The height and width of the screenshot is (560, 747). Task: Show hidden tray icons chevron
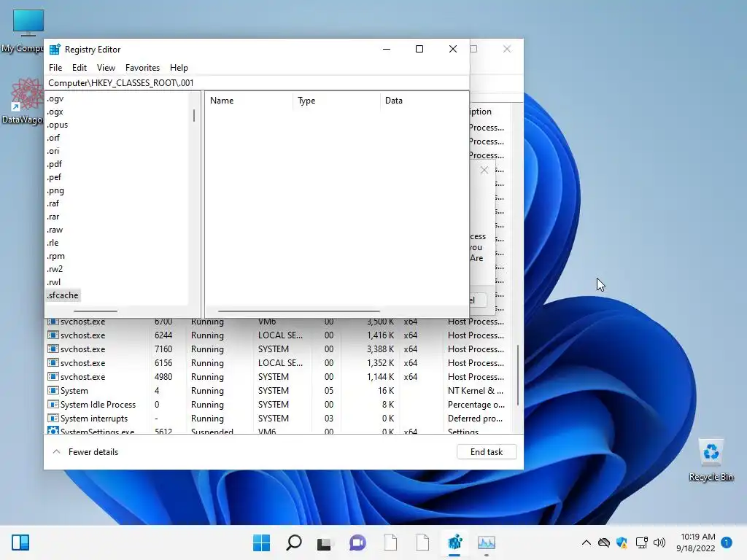(x=587, y=542)
